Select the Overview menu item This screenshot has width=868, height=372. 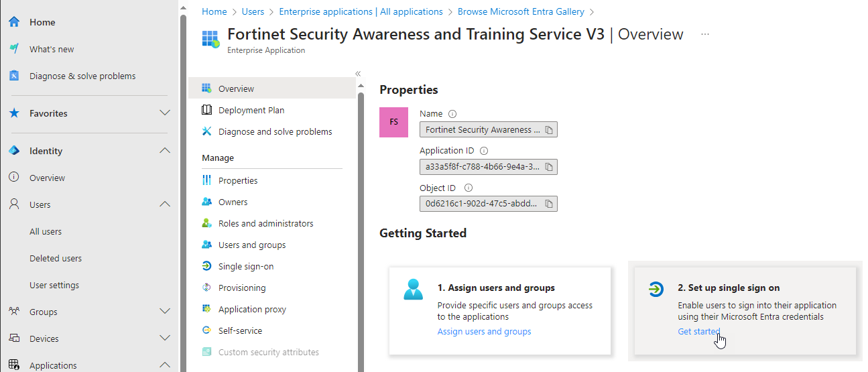(272, 88)
